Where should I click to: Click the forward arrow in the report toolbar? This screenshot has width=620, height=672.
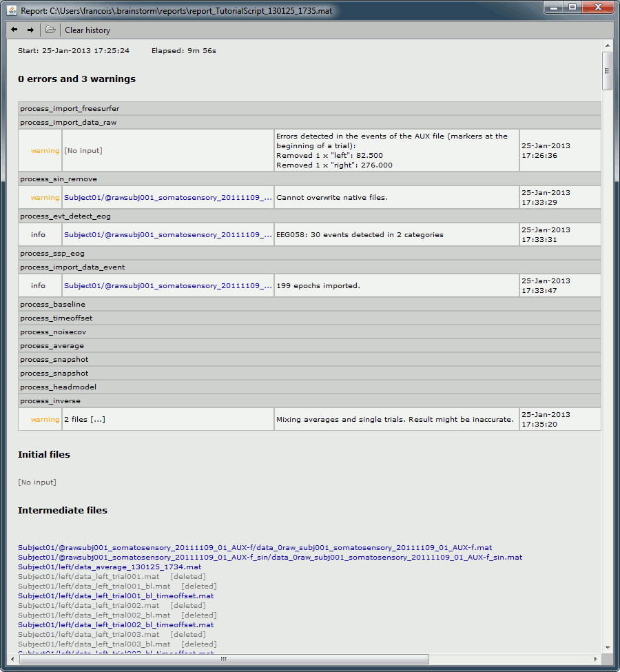click(30, 30)
